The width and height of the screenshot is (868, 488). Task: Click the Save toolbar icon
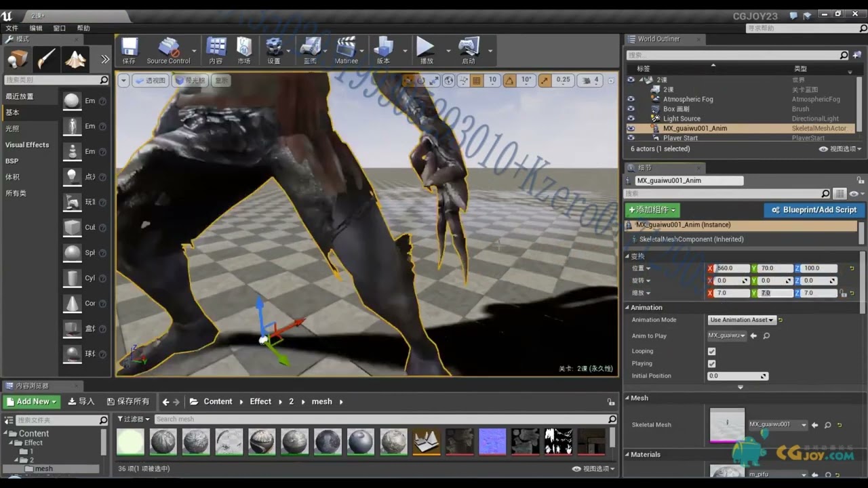pos(129,49)
